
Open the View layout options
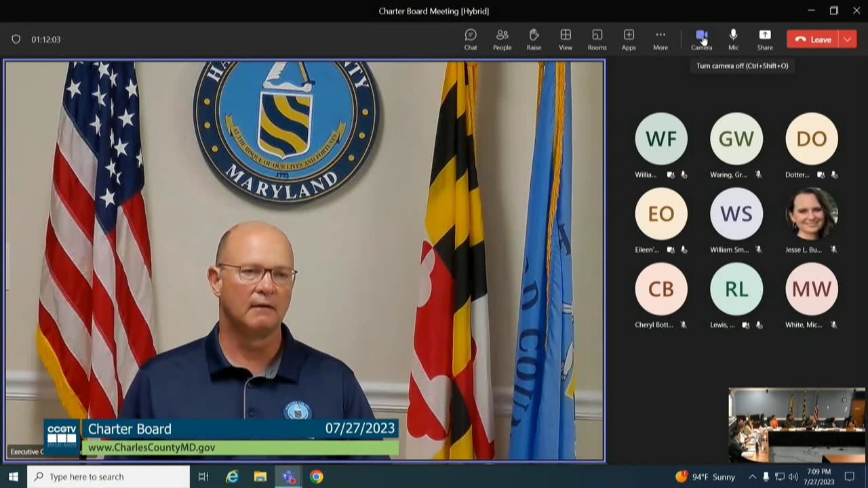[566, 39]
